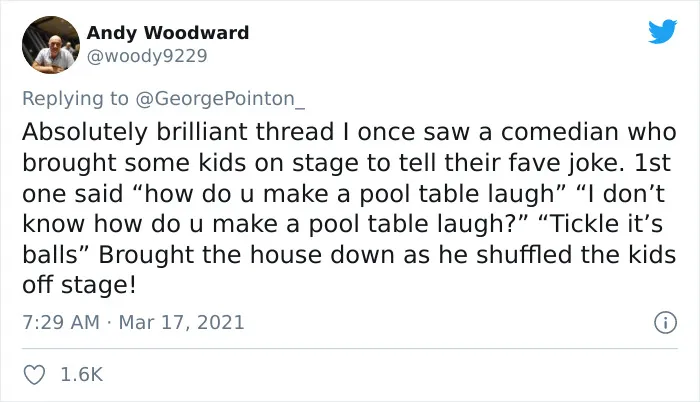
Task: Click the divider line above likes
Action: [x=350, y=348]
